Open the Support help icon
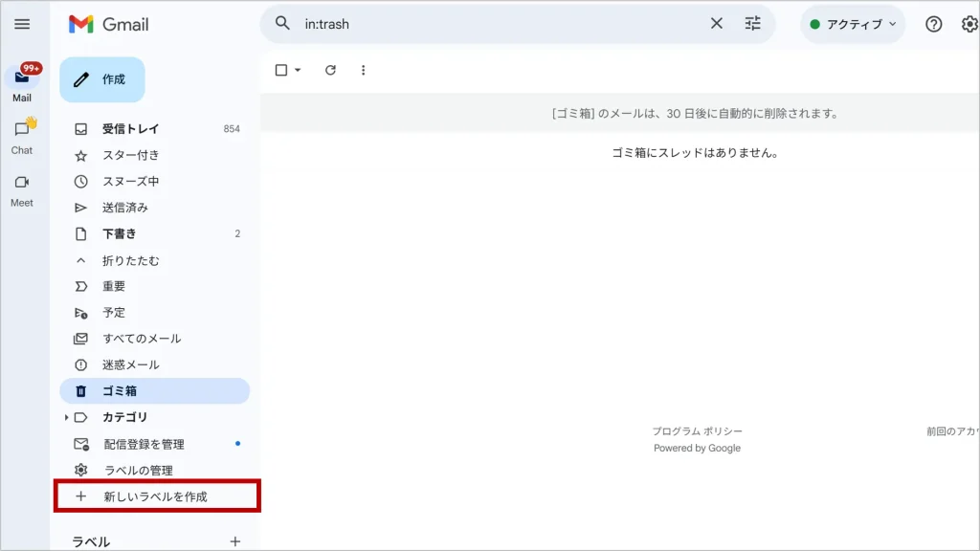980x551 pixels. pos(933,24)
